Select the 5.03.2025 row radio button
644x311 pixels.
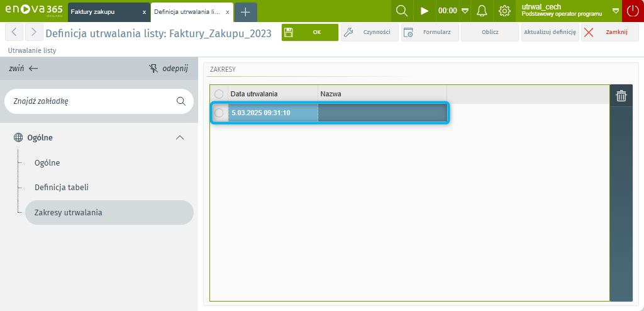(x=219, y=113)
